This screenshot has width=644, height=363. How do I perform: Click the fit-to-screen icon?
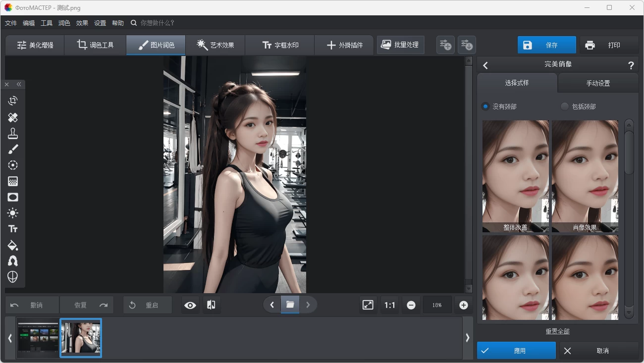[368, 305]
